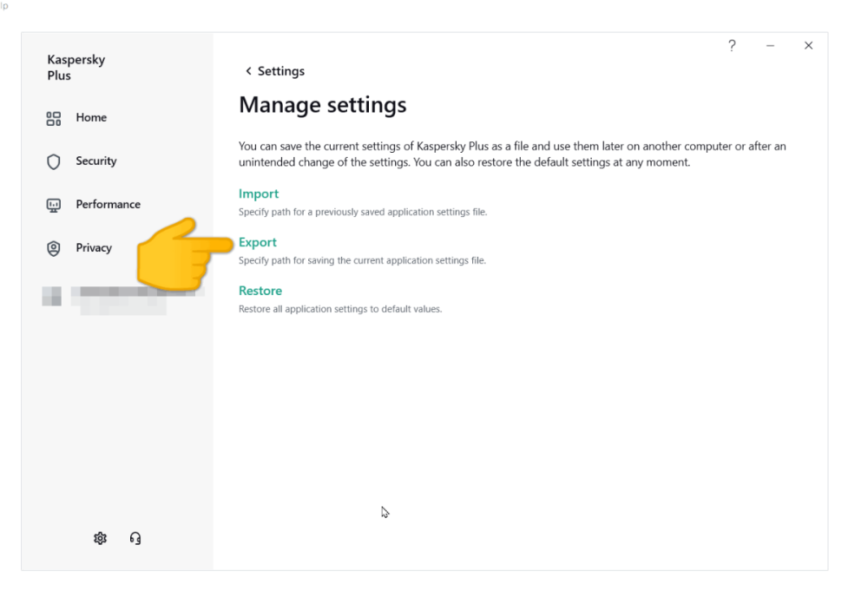Return to Settings via breadcrumb text
The image size is (868, 604).
pos(281,71)
